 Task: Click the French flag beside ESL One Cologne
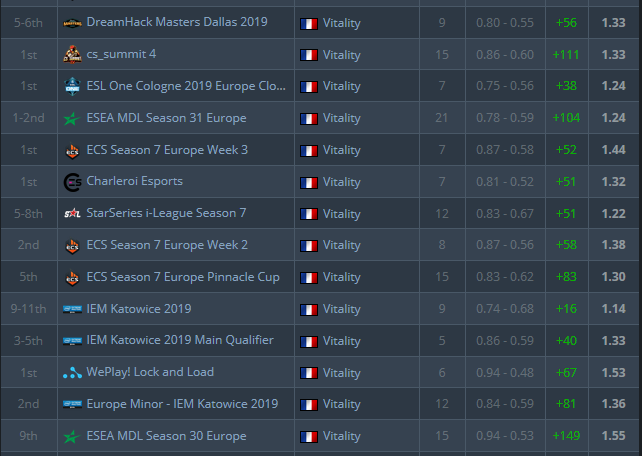[x=309, y=86]
